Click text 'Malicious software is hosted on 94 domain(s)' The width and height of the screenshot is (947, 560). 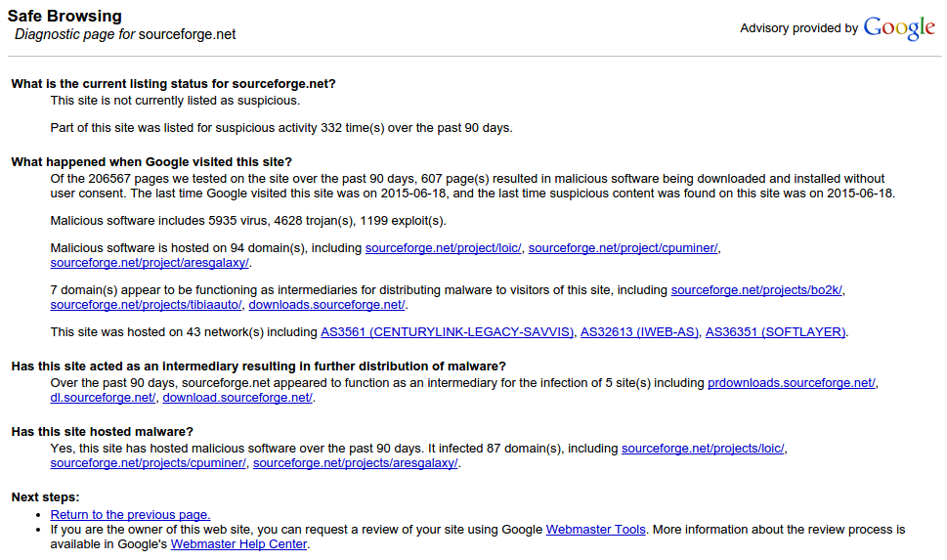tap(180, 248)
